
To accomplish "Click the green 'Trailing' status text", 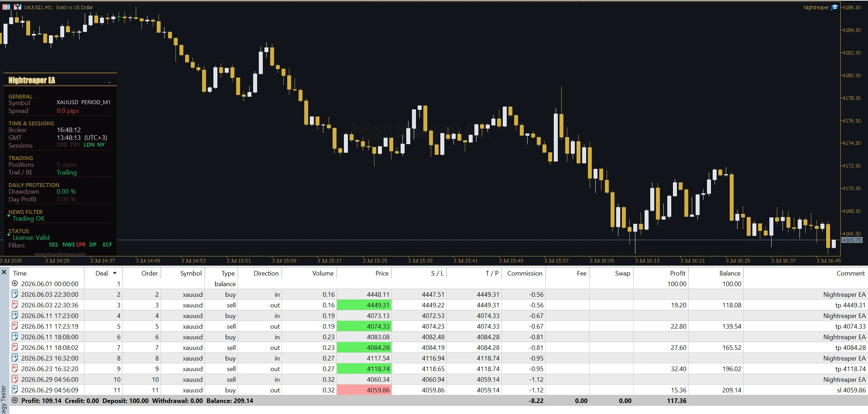I will click(67, 172).
